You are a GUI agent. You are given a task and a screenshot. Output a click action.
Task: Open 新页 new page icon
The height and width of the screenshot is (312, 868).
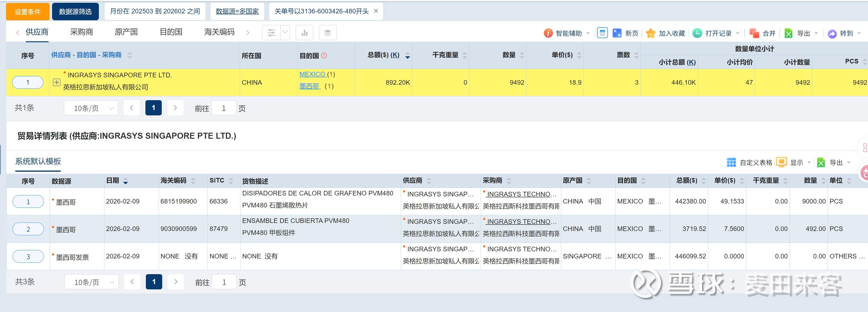617,33
